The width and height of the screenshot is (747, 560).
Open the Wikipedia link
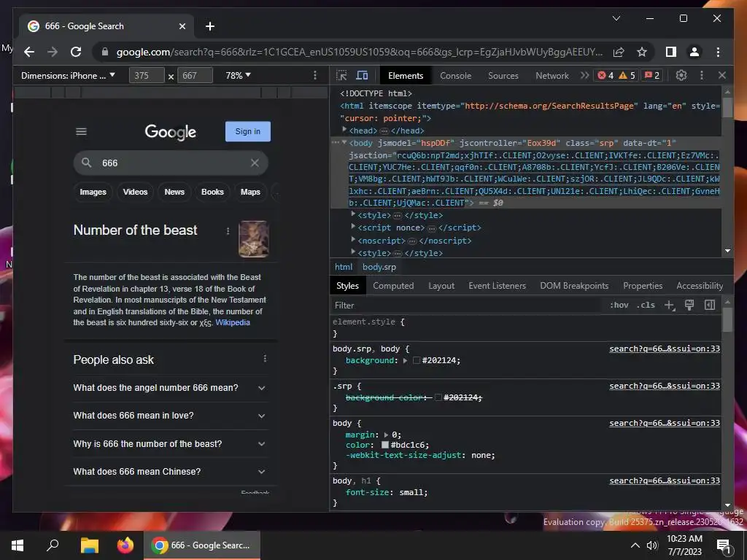point(233,322)
